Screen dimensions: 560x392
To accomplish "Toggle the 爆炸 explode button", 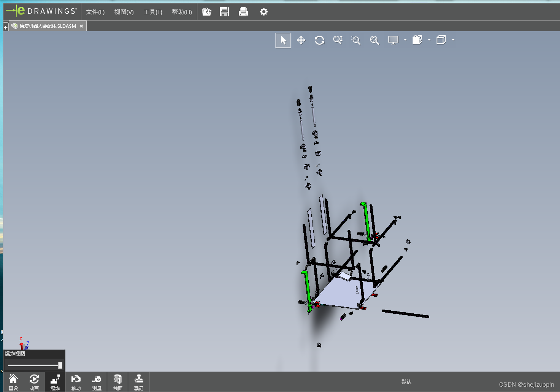I will [x=55, y=382].
